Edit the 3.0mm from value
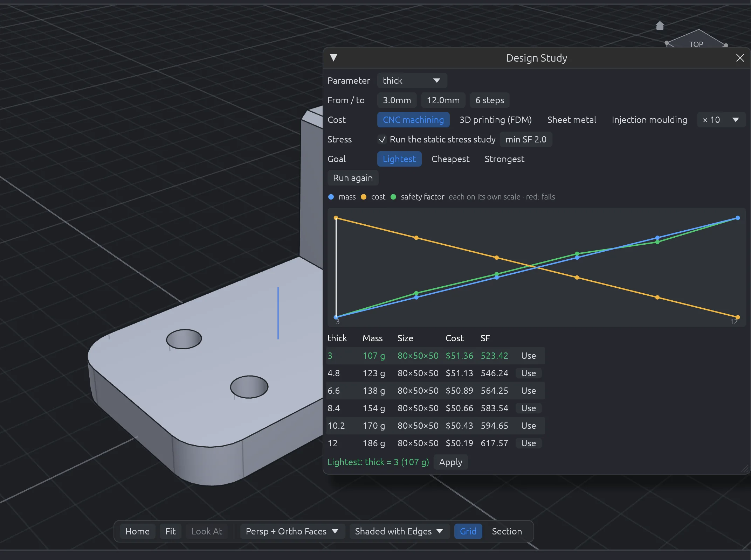 coord(397,100)
